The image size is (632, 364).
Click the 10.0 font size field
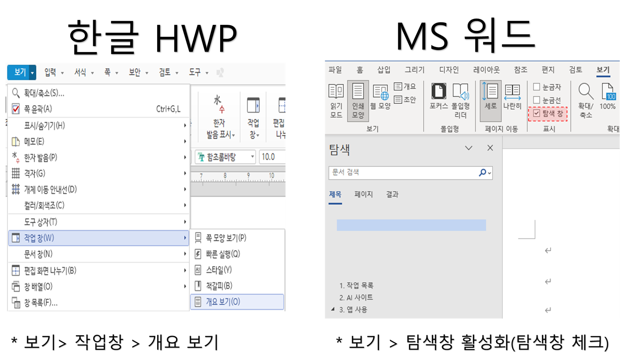click(272, 157)
